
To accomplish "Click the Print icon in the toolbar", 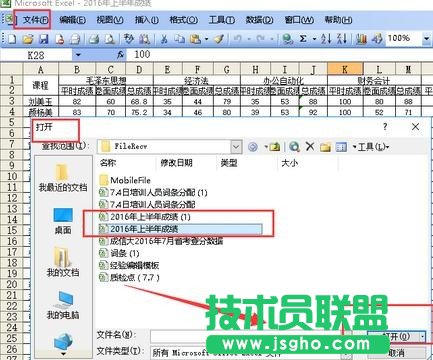I will (x=94, y=39).
